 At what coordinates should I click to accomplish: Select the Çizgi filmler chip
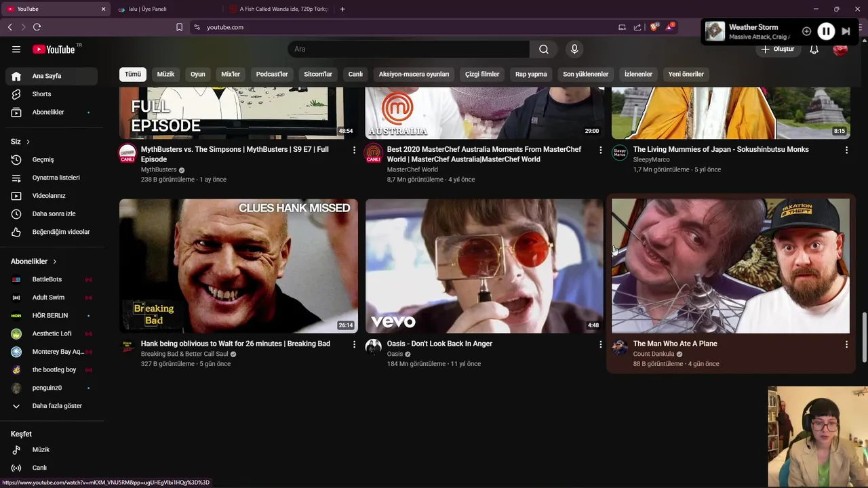[x=482, y=74]
